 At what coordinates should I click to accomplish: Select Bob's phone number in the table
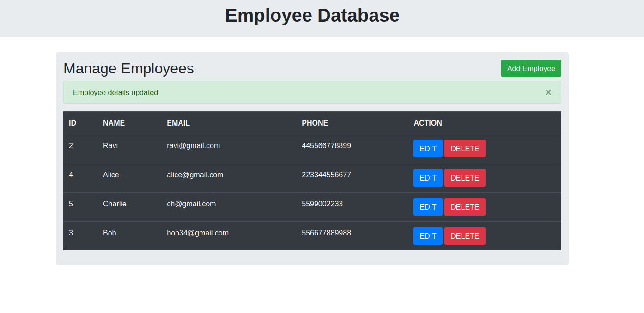(326, 233)
